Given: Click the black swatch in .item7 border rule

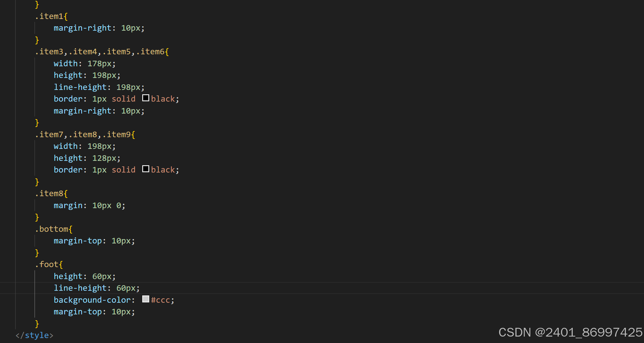Looking at the screenshot, I should [x=145, y=169].
